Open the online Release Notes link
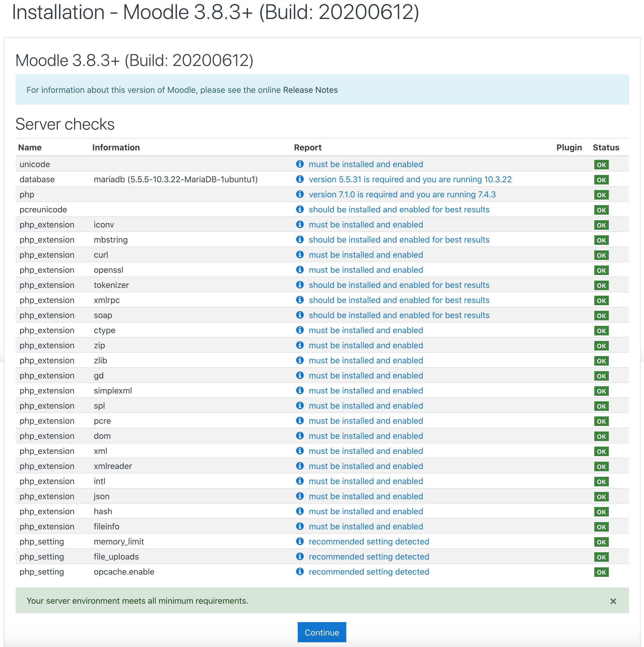This screenshot has height=647, width=644. 310,90
